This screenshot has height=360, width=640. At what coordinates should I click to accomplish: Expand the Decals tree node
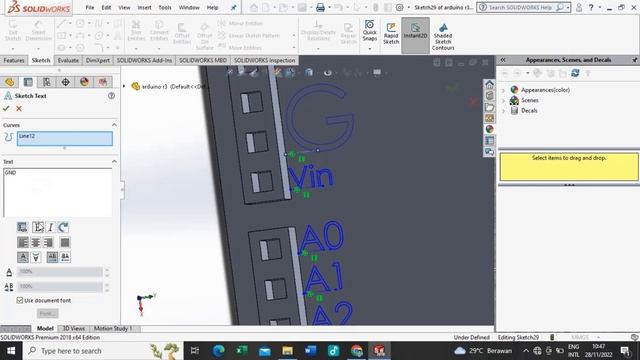pos(504,111)
